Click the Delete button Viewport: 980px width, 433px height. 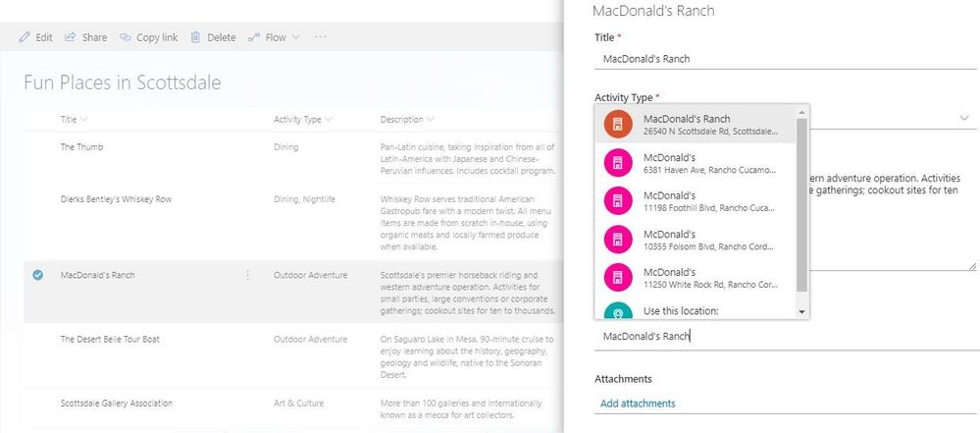tap(213, 37)
